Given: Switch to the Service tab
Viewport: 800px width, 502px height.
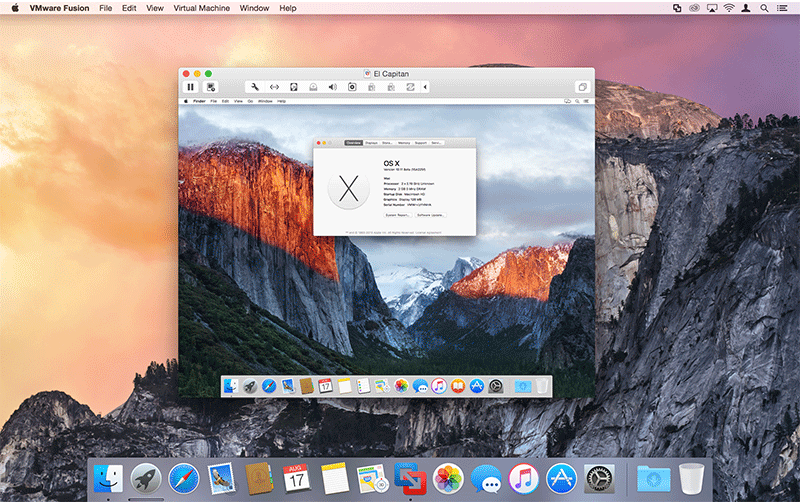Looking at the screenshot, I should point(436,143).
